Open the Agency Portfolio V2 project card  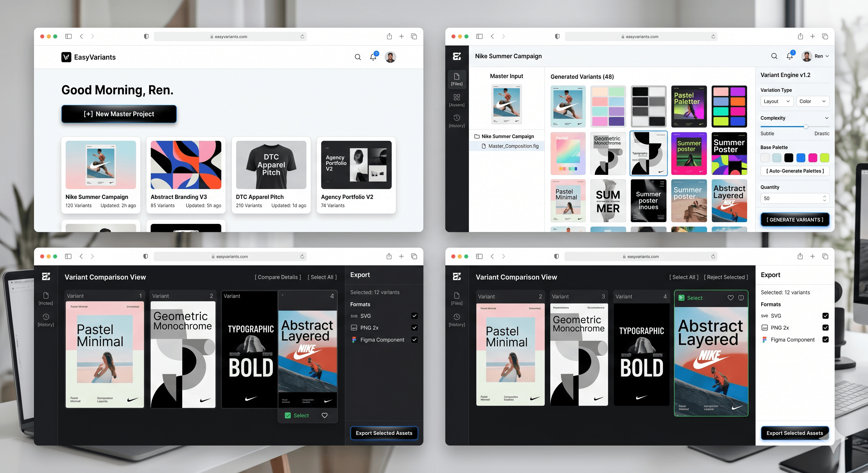coord(356,175)
